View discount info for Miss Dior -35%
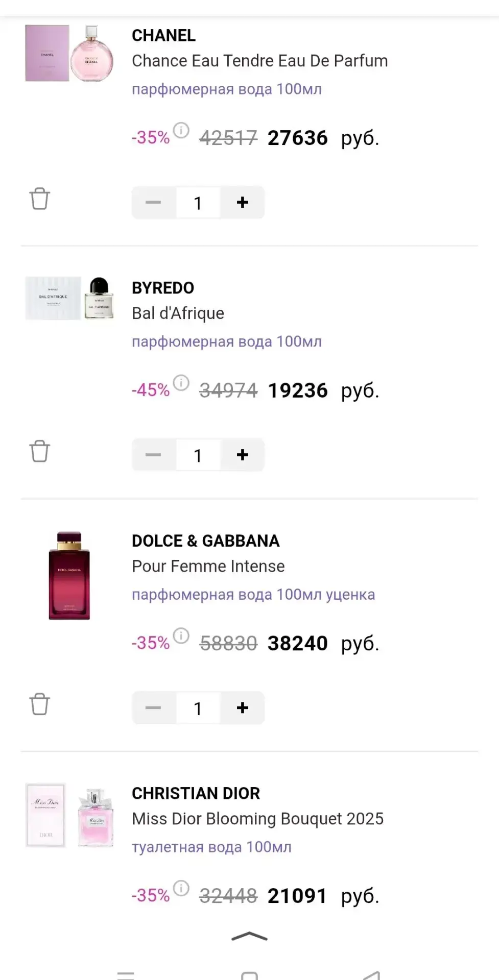 (x=181, y=889)
